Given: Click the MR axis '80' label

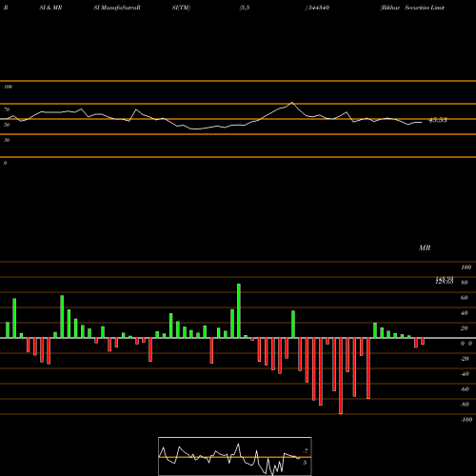Looking at the screenshot, I should pyautogui.click(x=465, y=283).
